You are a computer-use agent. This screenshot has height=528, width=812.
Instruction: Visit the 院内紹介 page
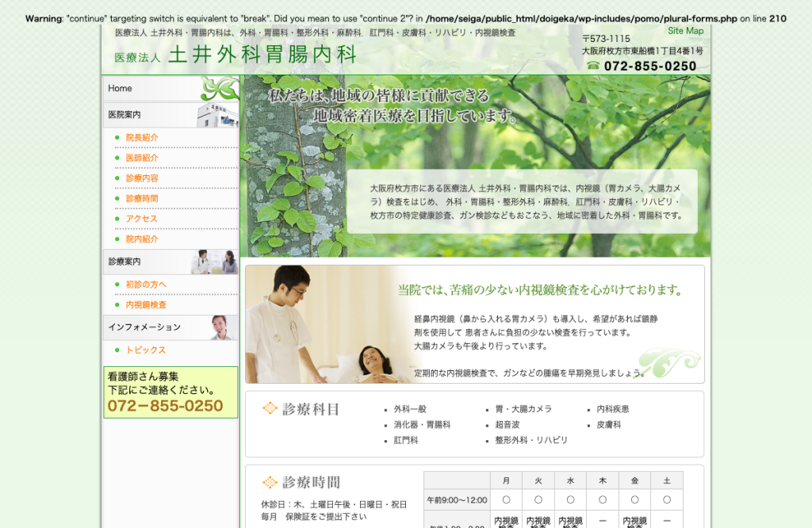pos(142,239)
